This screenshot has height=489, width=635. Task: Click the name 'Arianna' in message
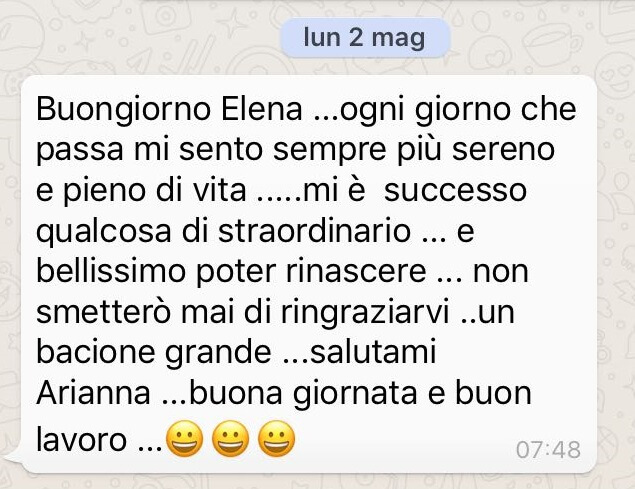94,393
